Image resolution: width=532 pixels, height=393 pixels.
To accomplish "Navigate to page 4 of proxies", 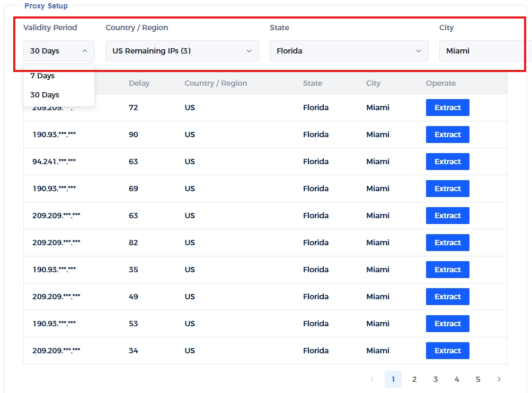I will click(x=457, y=379).
